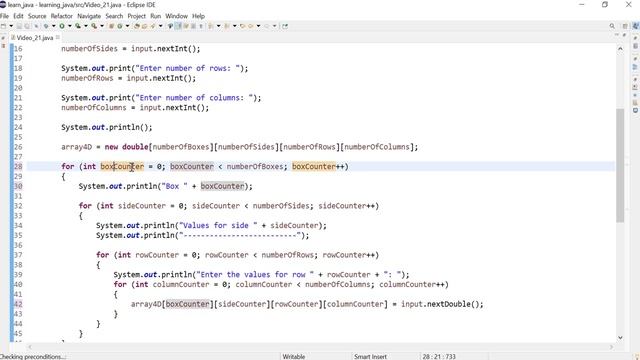Toggle Skip All Breakpoints button

pyautogui.click(x=36, y=26)
